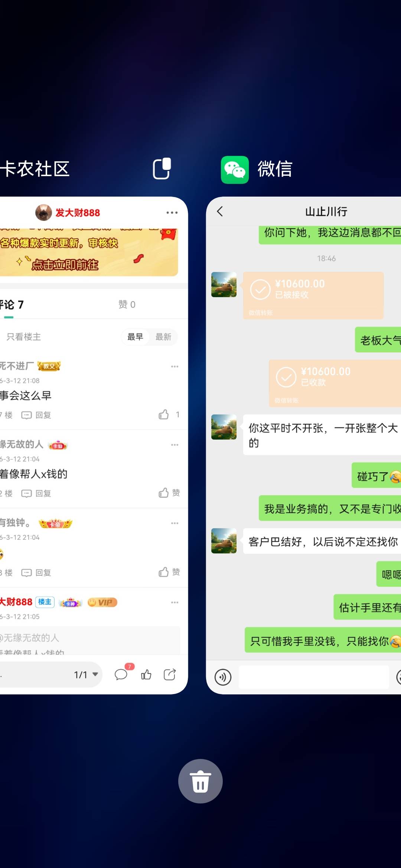
Task: Tap the trash icon to clear recents
Action: 200,781
